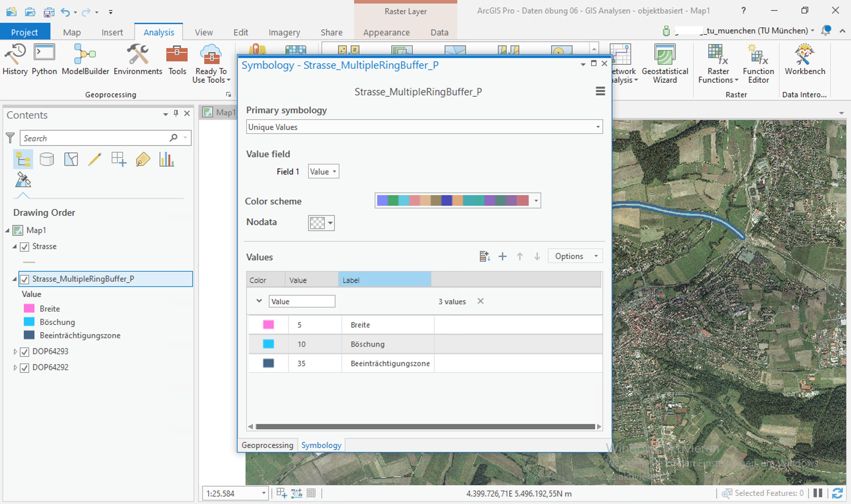Open the Nodata color dropdown
851x504 pixels.
pos(321,223)
